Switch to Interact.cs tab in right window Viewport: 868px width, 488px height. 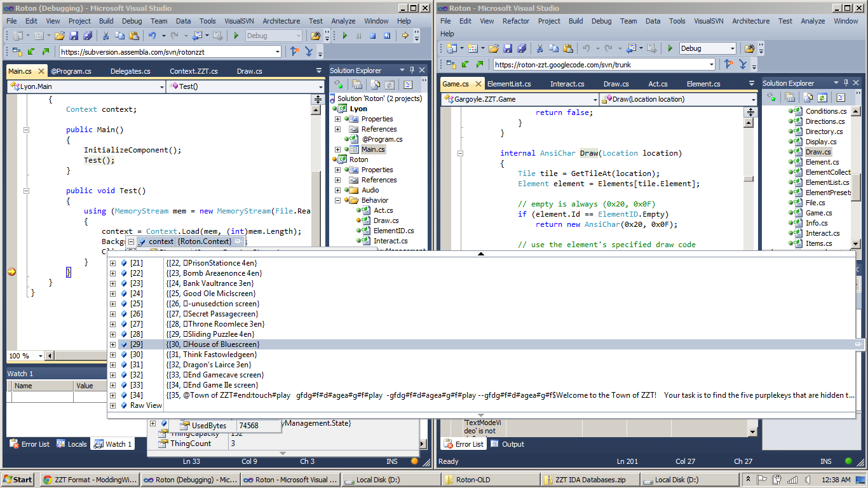coord(567,84)
